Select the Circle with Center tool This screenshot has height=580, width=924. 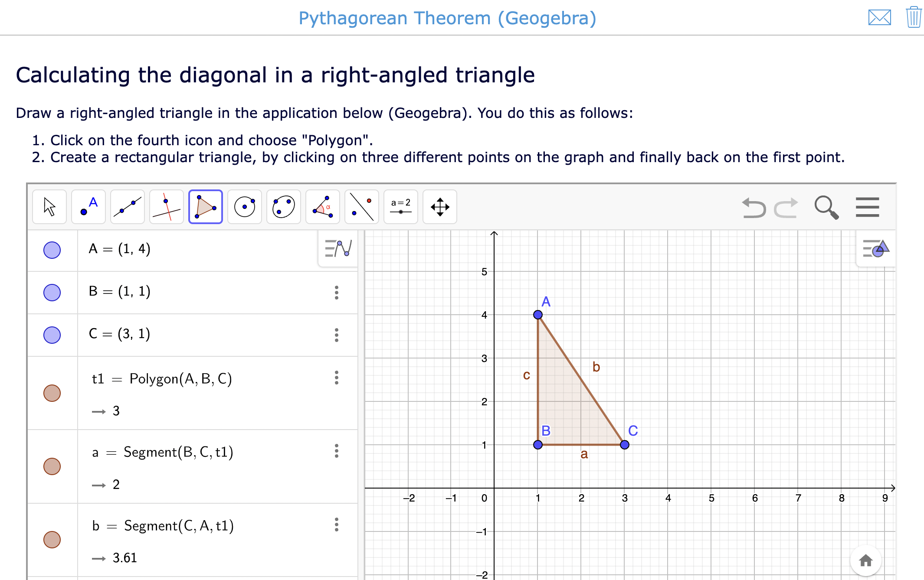(x=244, y=207)
